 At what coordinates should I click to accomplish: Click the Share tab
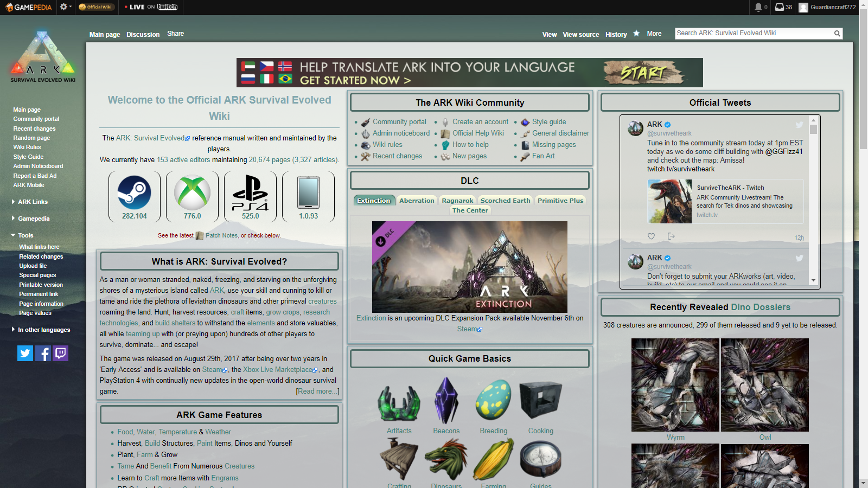(x=176, y=34)
